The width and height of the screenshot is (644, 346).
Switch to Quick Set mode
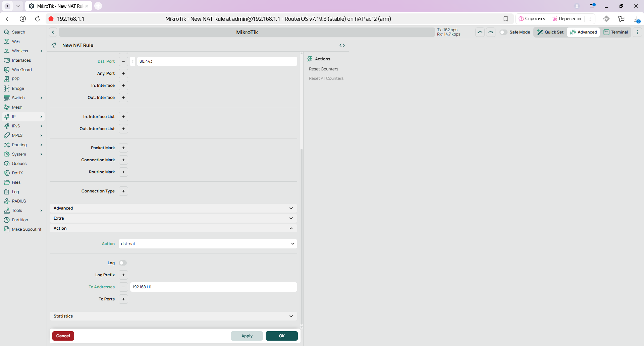[550, 32]
